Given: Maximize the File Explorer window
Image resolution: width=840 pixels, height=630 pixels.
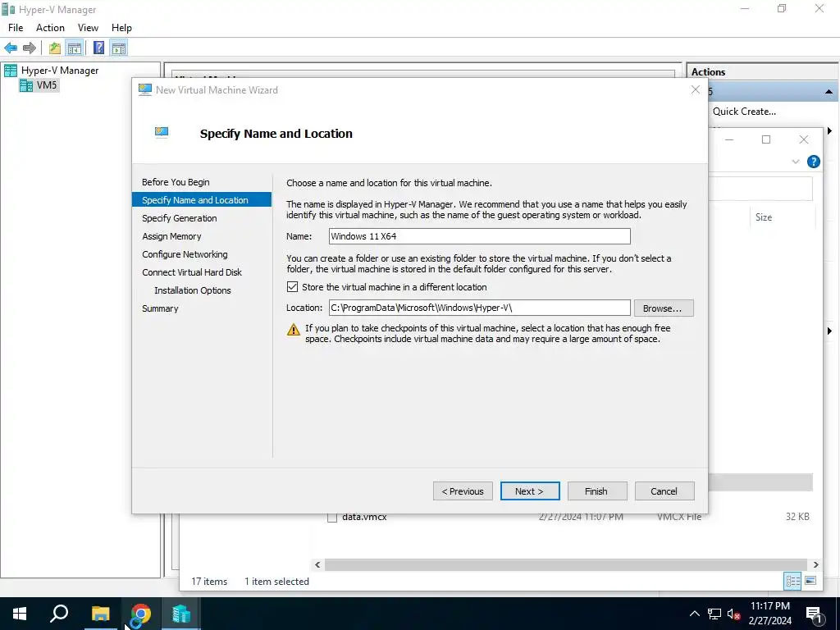Looking at the screenshot, I should click(766, 139).
